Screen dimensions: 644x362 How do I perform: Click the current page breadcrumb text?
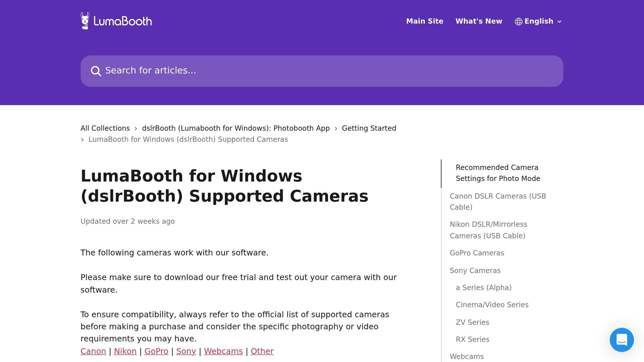click(188, 139)
